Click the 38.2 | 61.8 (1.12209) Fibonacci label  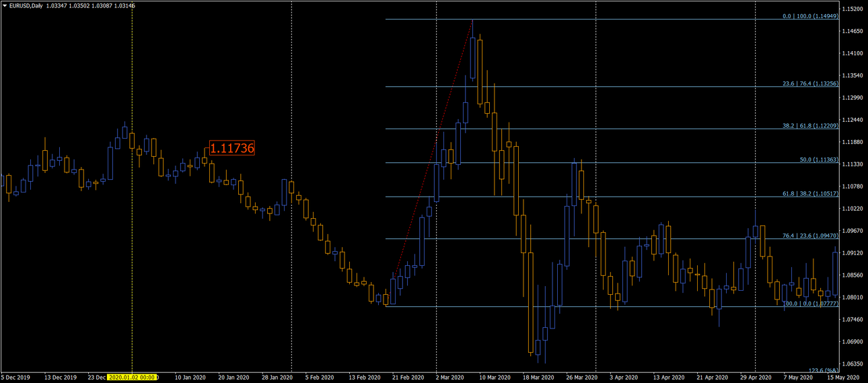click(x=810, y=125)
